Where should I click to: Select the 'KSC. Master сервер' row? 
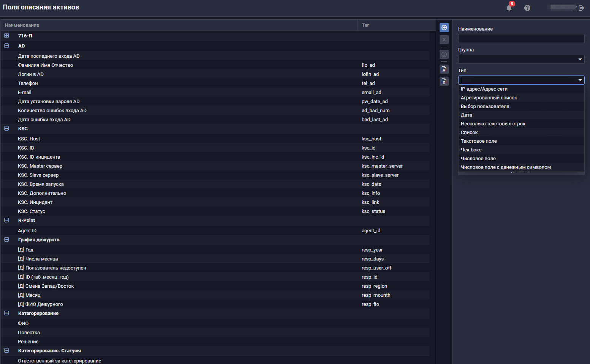coord(40,166)
